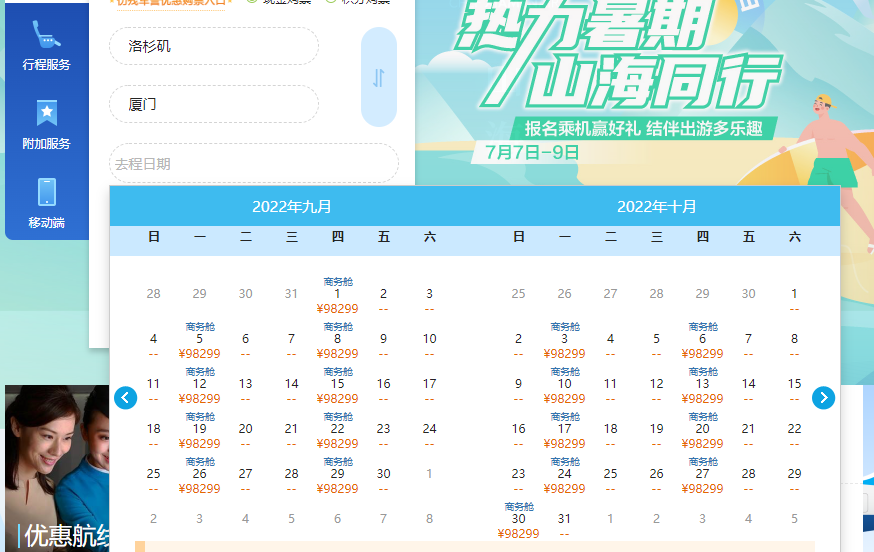The width and height of the screenshot is (874, 552).
Task: Choose October 30 with ¥98299 price
Action: click(518, 521)
